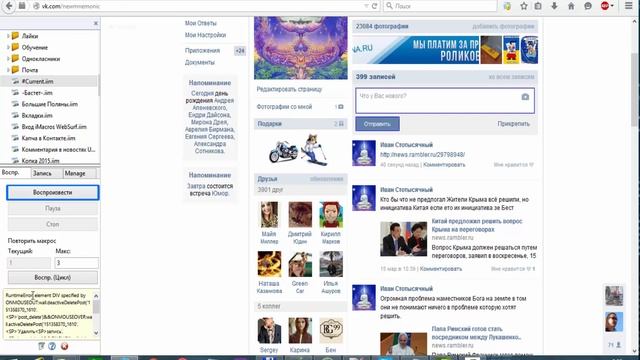Go to the home page icon
The height and width of the screenshot is (360, 640).
coord(571,6)
